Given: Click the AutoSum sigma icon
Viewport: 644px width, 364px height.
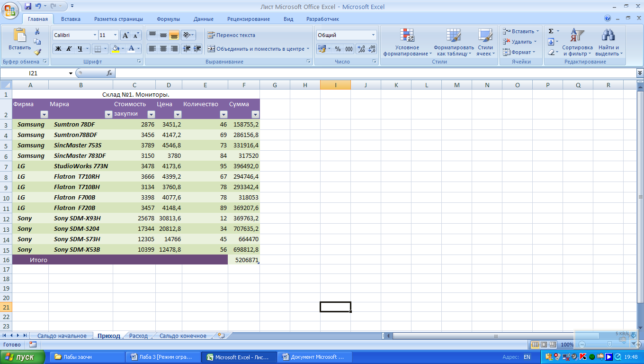Looking at the screenshot, I should click(551, 31).
